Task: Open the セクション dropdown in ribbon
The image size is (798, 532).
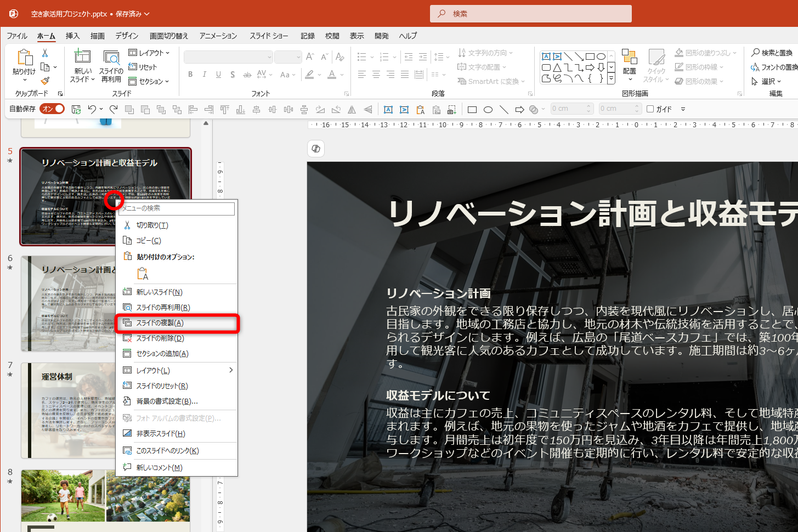Action: pos(149,81)
